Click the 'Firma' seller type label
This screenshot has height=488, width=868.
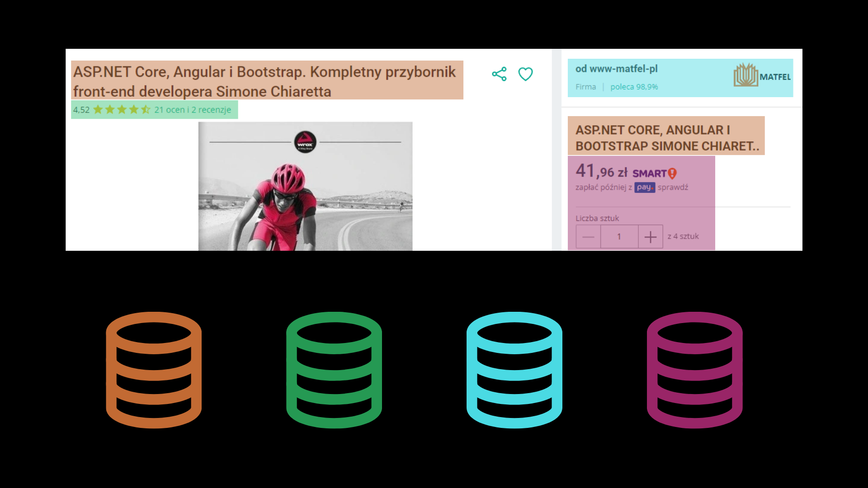585,87
